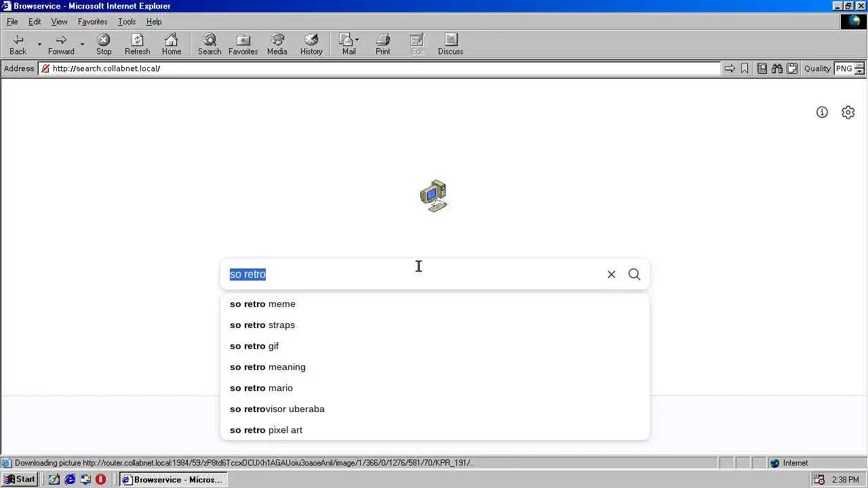Click the Back toolbar button
This screenshot has height=488, width=868.
[18, 45]
